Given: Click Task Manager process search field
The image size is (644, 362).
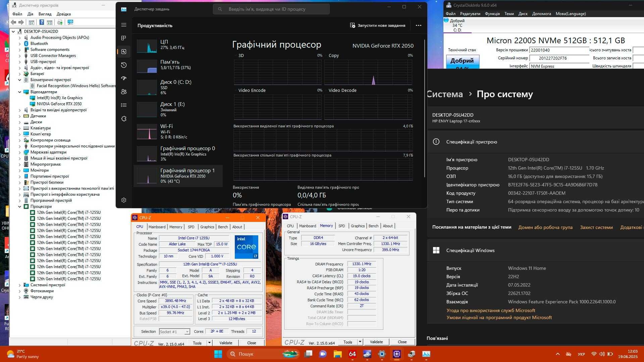Looking at the screenshot, I should (271, 9).
